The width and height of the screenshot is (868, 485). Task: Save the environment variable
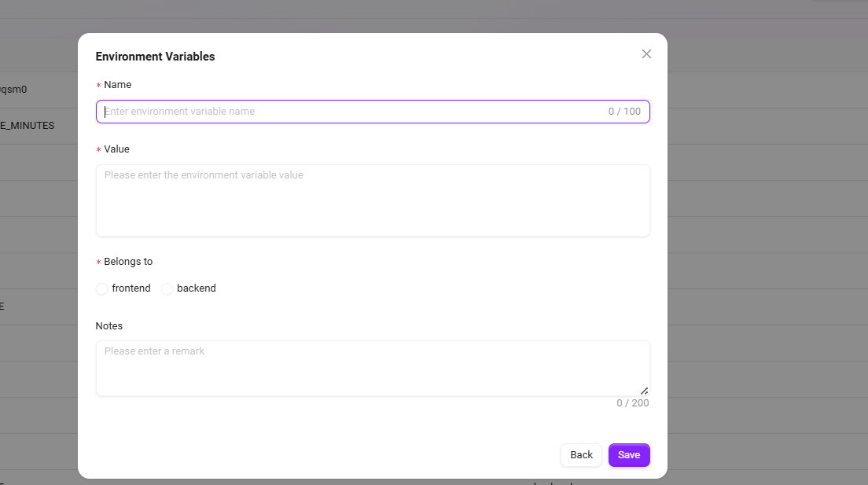628,455
